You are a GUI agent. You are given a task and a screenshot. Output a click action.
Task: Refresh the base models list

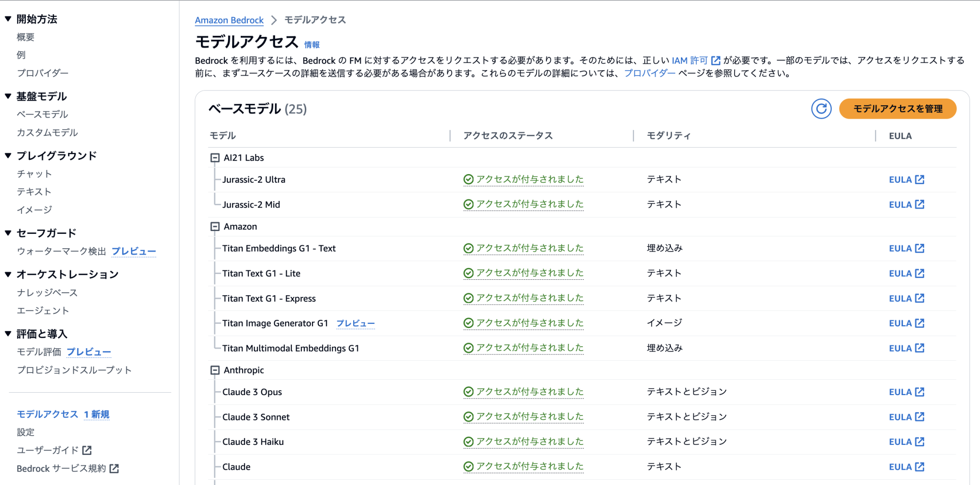coord(821,109)
